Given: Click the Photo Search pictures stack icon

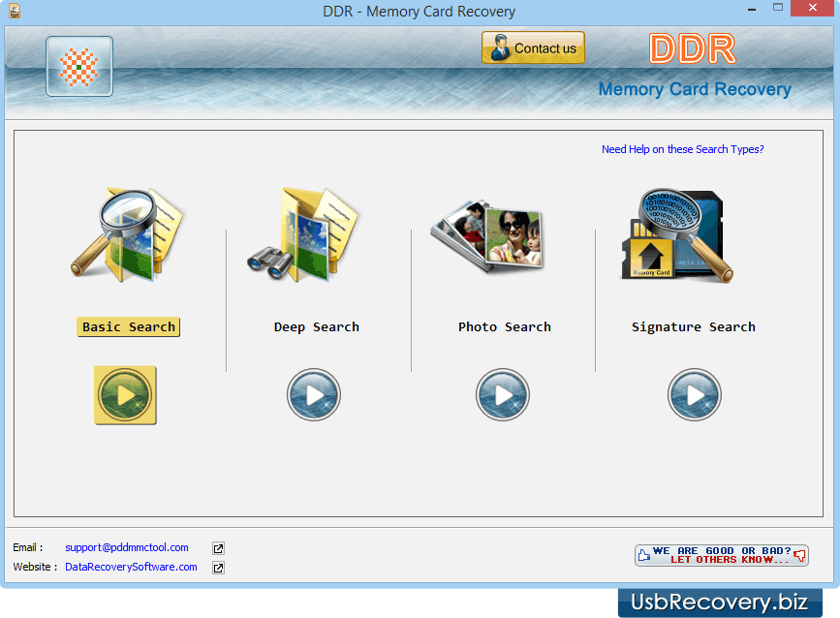Looking at the screenshot, I should [x=487, y=236].
